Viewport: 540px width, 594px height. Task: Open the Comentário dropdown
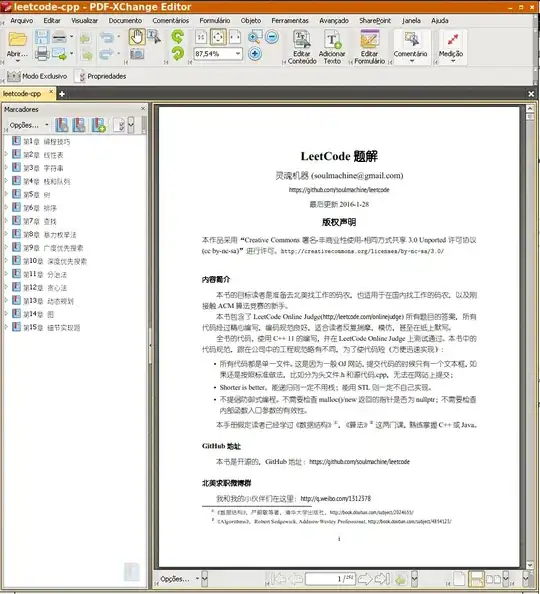412,61
